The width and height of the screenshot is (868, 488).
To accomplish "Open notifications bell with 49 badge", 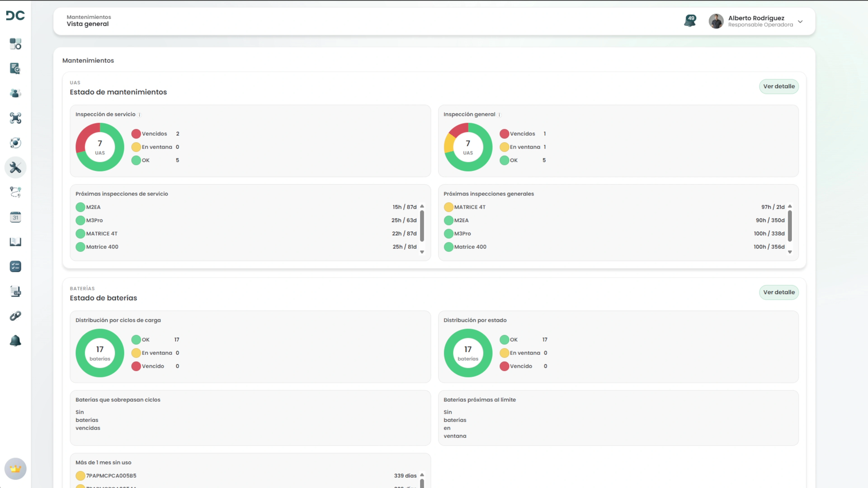I will 690,21.
